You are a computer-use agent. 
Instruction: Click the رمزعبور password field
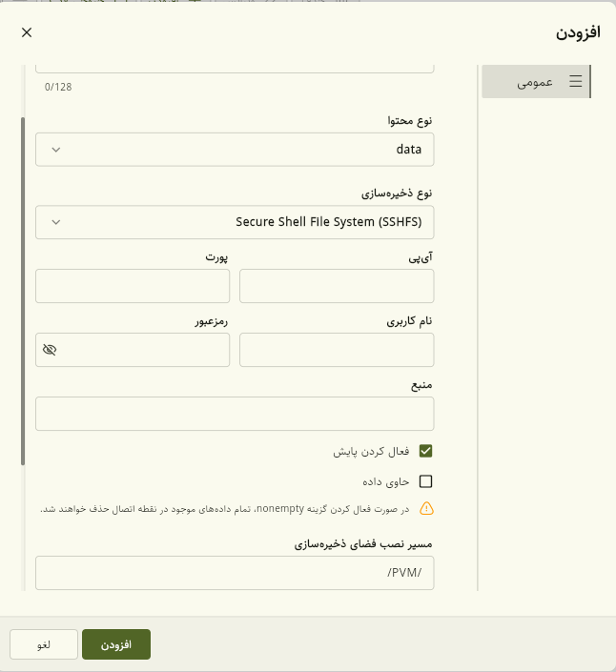point(133,350)
